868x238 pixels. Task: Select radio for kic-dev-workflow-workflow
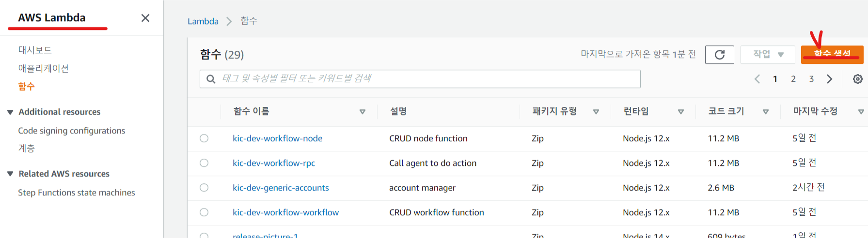204,212
